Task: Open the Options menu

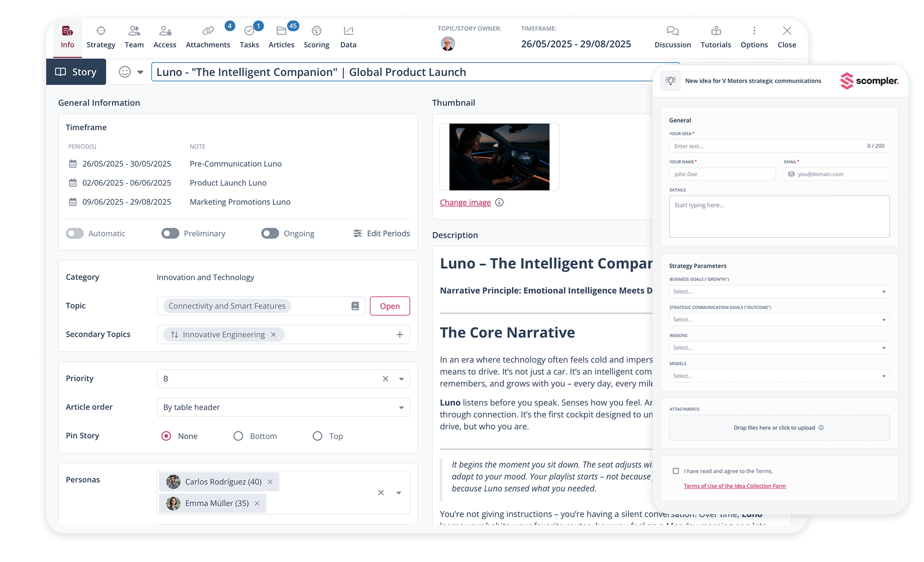Action: 754,36
